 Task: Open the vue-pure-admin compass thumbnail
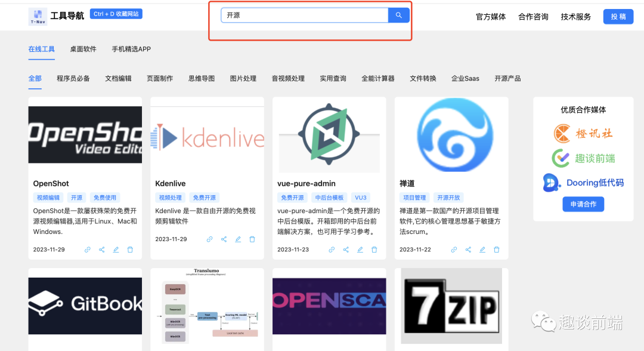(x=329, y=135)
